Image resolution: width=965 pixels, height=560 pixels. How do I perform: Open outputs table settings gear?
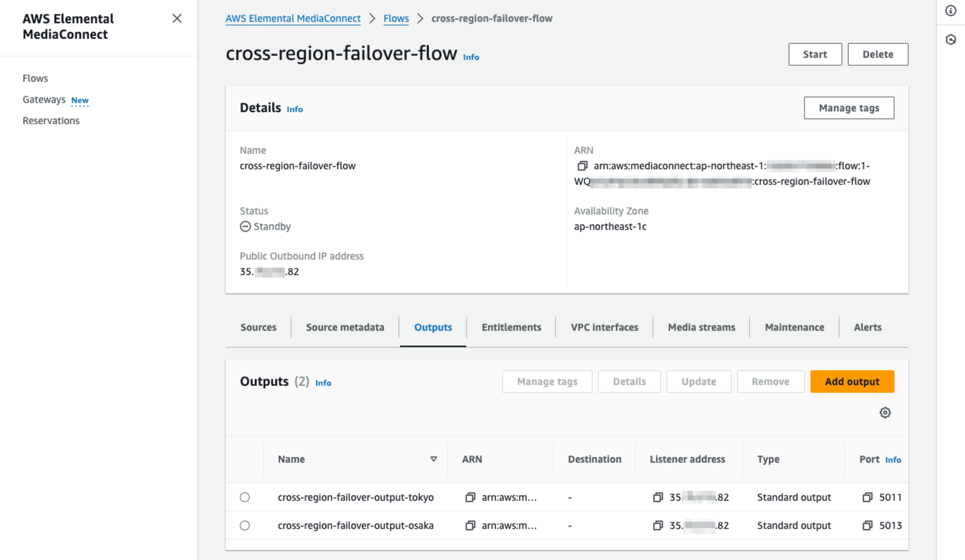point(885,413)
